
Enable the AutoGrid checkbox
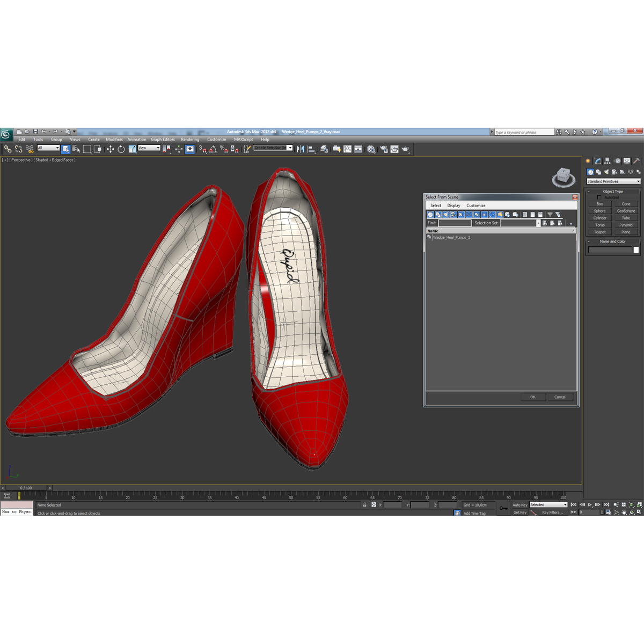click(x=599, y=197)
